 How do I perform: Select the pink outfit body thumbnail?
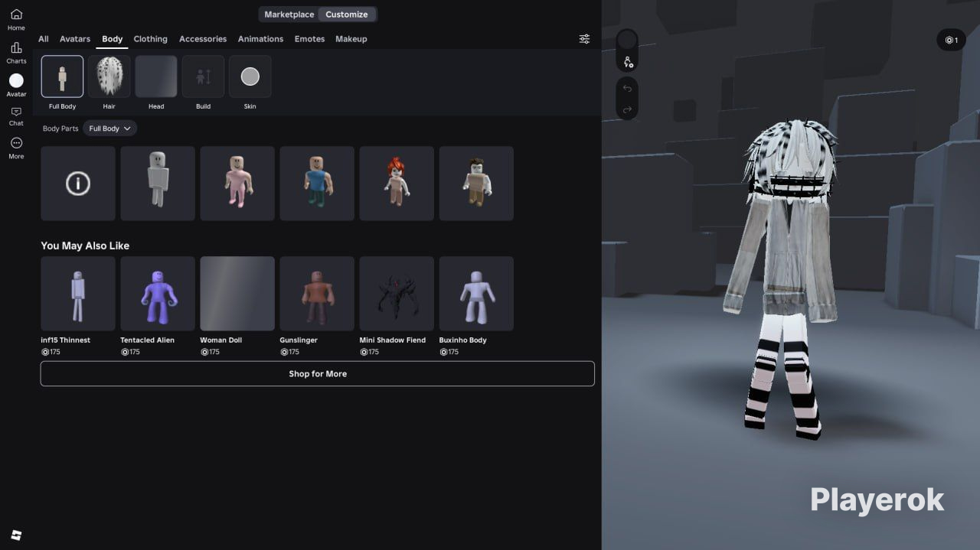point(237,184)
